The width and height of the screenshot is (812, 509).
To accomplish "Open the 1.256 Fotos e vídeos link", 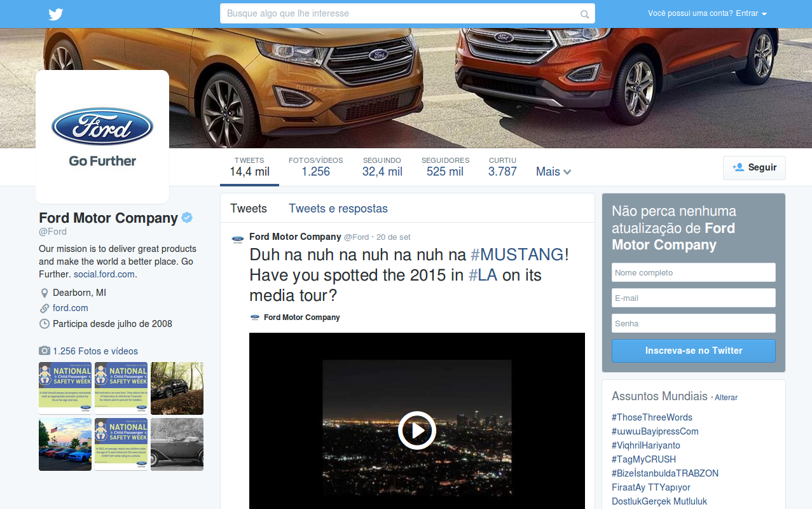I will tap(95, 351).
